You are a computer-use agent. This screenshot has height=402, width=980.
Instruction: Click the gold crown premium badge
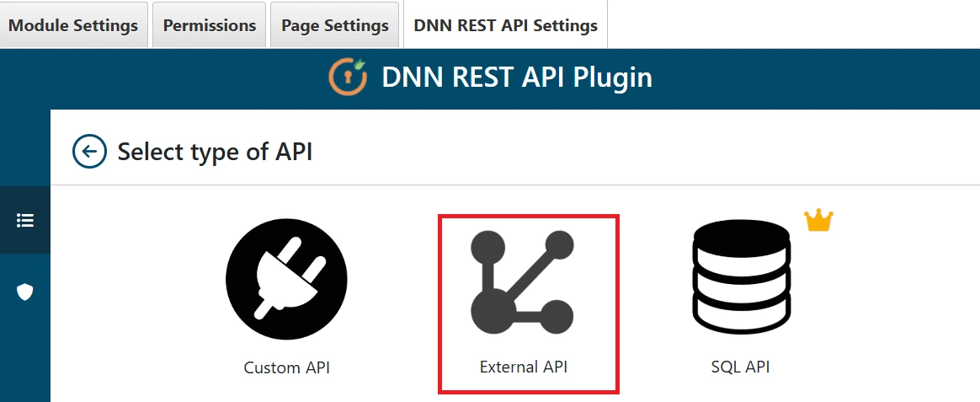(x=818, y=221)
